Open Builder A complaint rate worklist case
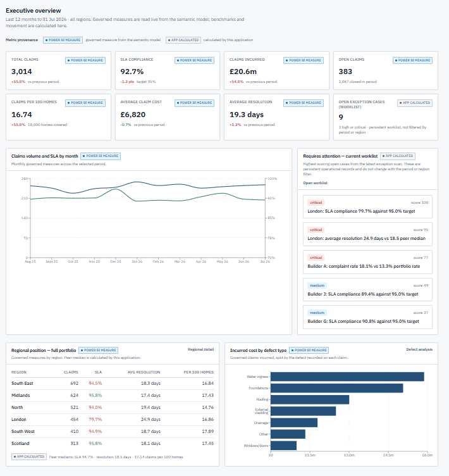449x476 pixels. click(367, 262)
